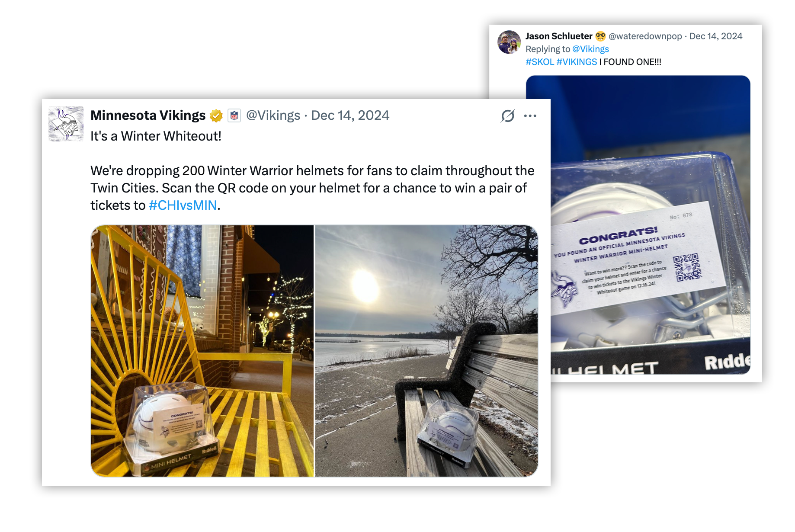Click Jason Schlueter's profile avatar
795x532 pixels.
click(510, 42)
